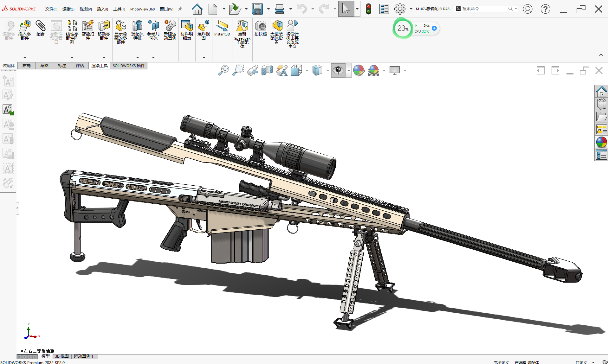This screenshot has width=608, height=364.
Task: Click the 自定义 status bar button
Action: (x=581, y=362)
